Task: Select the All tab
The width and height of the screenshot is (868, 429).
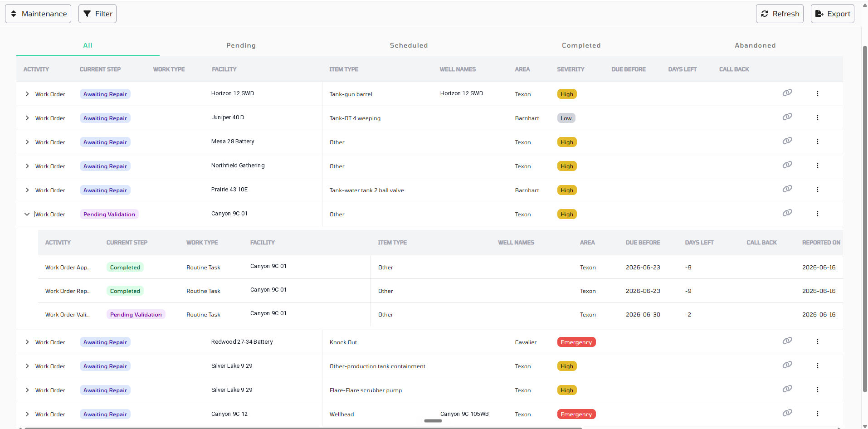Action: (x=88, y=45)
